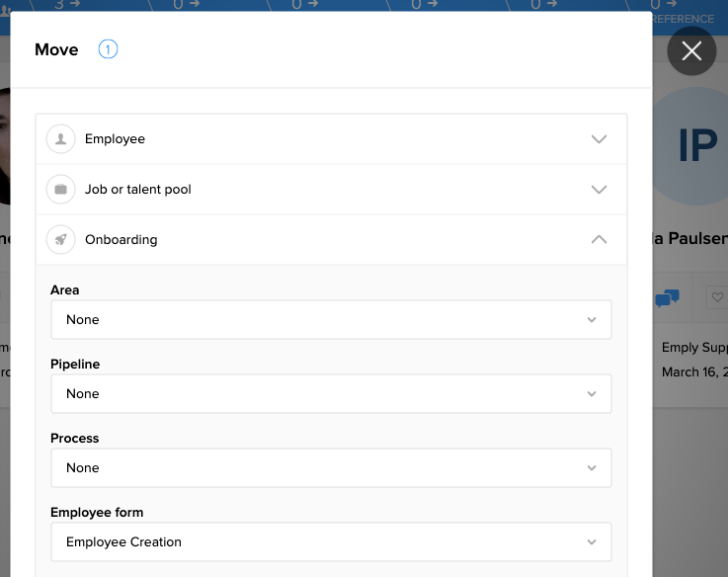
Task: Expand the Employee section chevron
Action: click(599, 139)
